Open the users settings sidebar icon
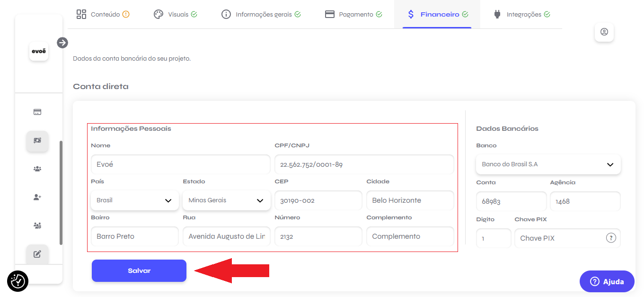 point(37,225)
